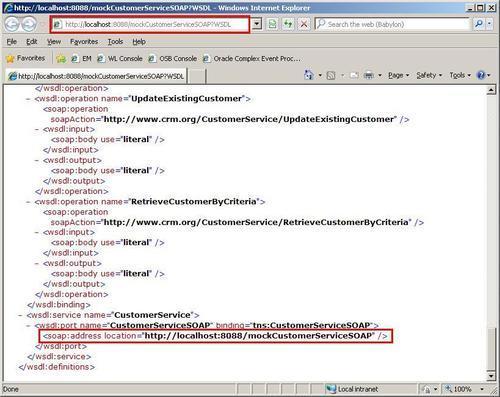
Task: Click the closing wsdl:binding tag
Action: coord(59,305)
